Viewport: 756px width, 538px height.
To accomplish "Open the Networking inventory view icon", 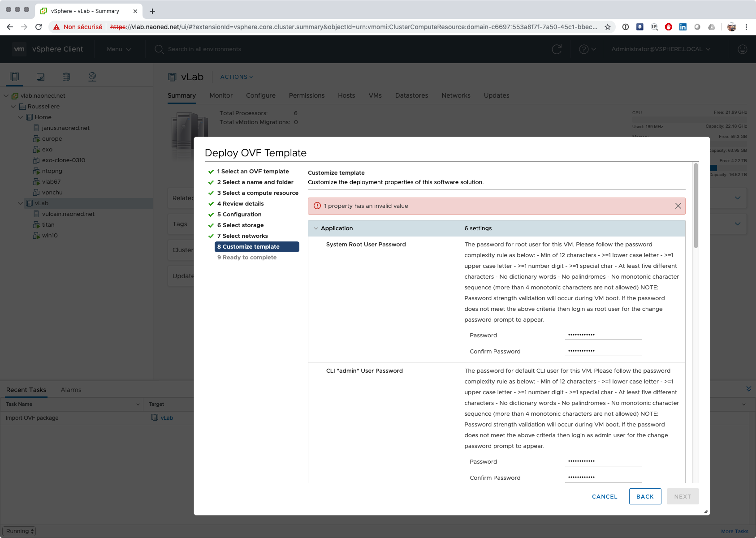I will [x=92, y=77].
